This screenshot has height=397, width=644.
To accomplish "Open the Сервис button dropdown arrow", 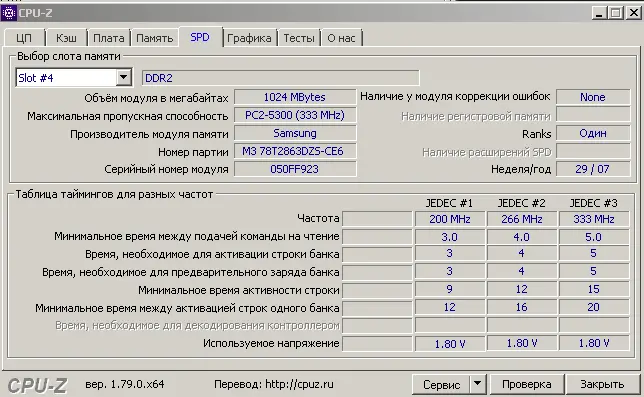I will 477,384.
